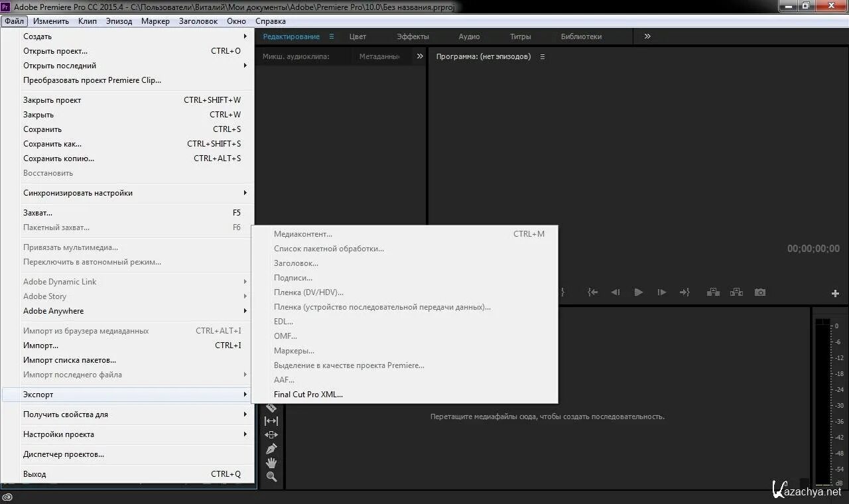Viewport: 849px width, 504px height.
Task: Choose Импорт списка пакетов... item
Action: pos(127,360)
